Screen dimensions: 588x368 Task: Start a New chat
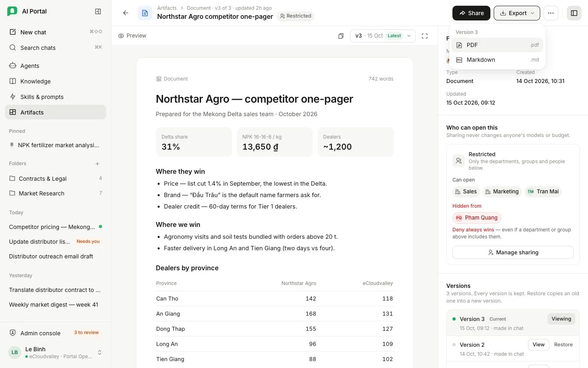[x=56, y=32]
